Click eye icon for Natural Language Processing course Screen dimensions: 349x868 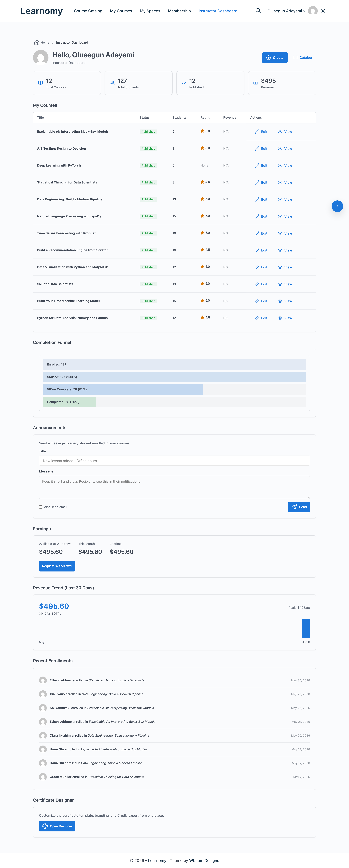click(280, 216)
